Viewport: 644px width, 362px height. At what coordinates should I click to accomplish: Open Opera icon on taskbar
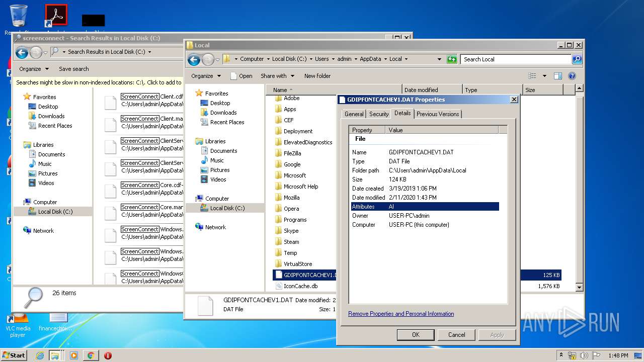[x=108, y=355]
